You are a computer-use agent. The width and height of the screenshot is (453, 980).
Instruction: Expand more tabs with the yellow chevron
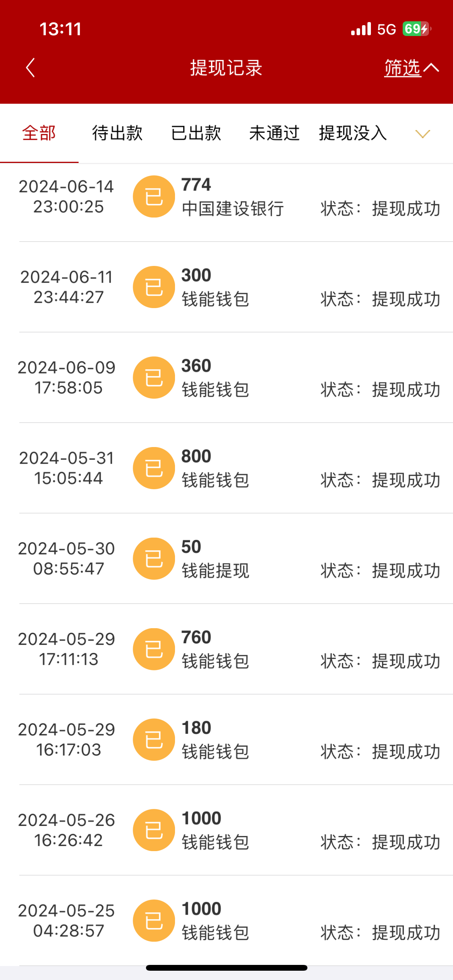pyautogui.click(x=422, y=134)
